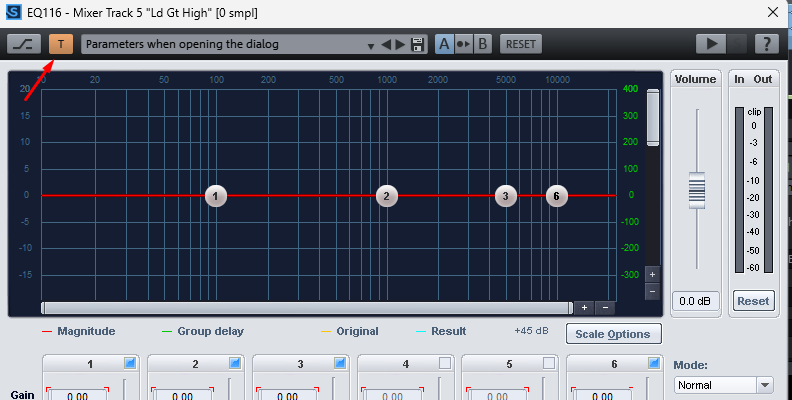Viewport: 792px width, 400px height.
Task: Select EQ band node 3 on graph
Action: coord(506,196)
